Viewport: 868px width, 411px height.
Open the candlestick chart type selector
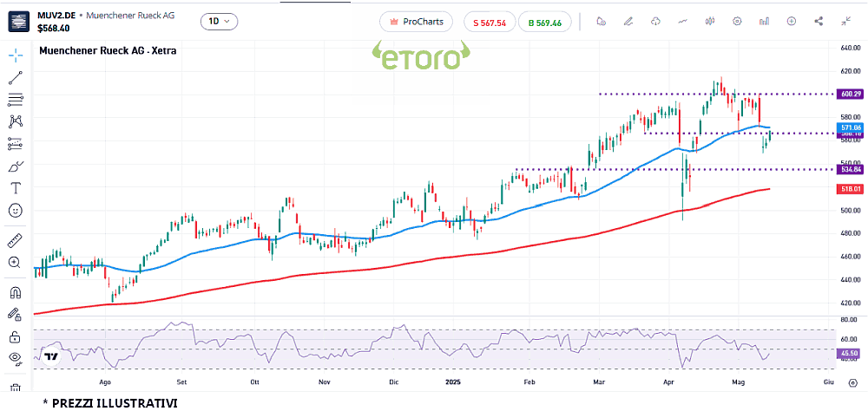[710, 22]
